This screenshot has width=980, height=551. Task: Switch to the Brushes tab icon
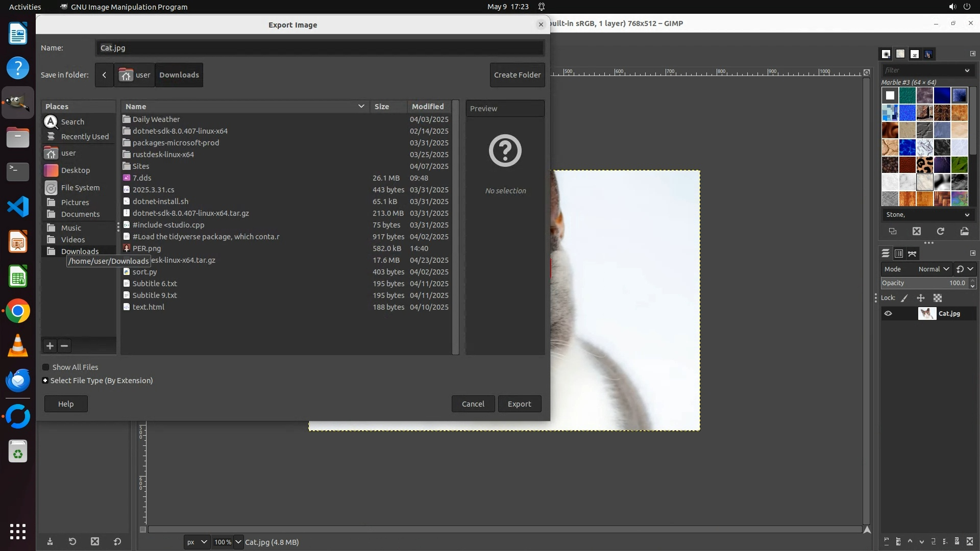[x=886, y=54]
